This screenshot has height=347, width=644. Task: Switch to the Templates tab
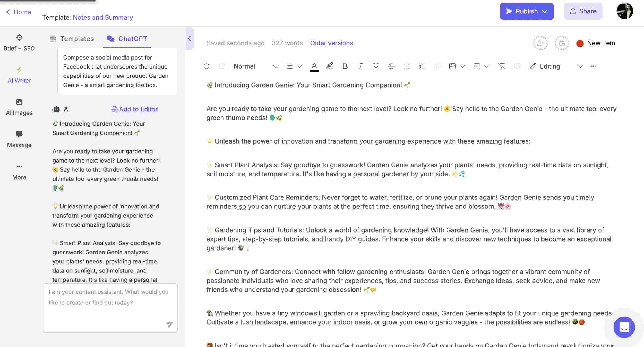72,39
